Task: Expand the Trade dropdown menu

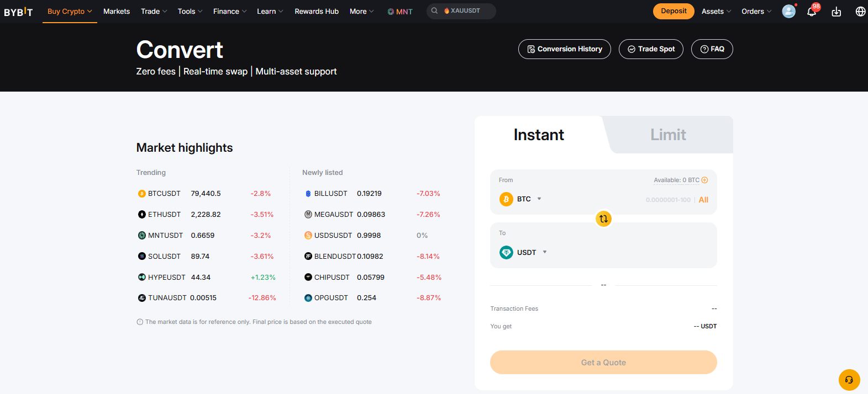Action: (x=154, y=11)
